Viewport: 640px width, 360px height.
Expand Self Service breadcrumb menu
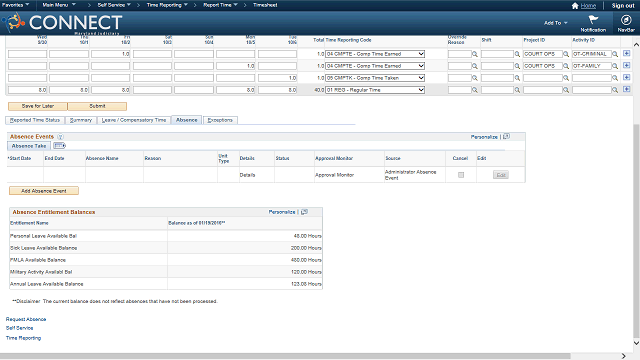pos(114,5)
